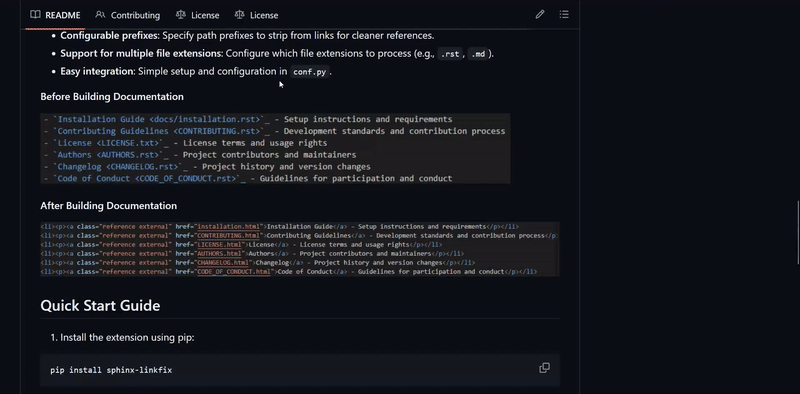800x394 pixels.
Task: Click the Changelog CHANGELOG.rst code line
Action: coord(207,166)
